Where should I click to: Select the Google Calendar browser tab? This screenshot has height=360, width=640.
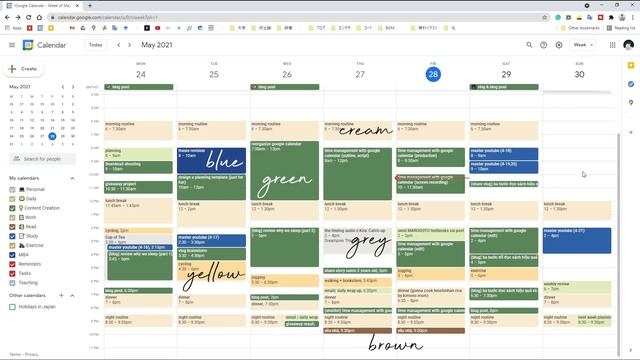pyautogui.click(x=42, y=6)
